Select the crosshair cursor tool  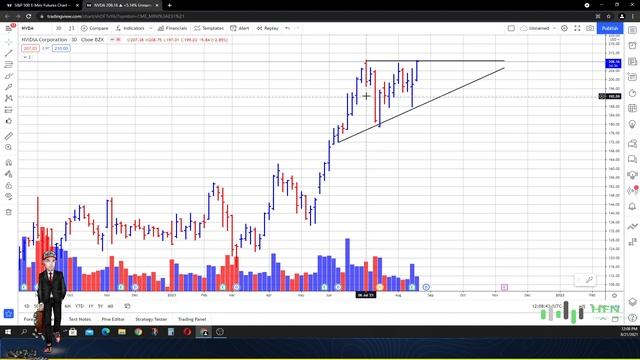pyautogui.click(x=9, y=42)
